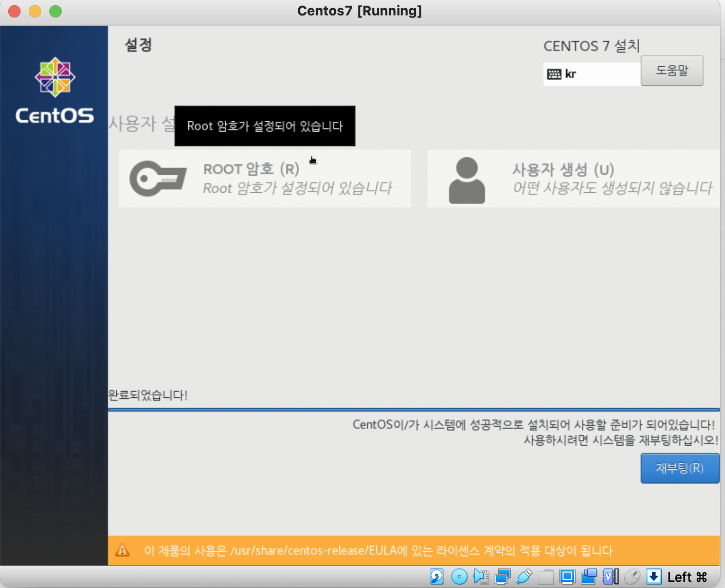The width and height of the screenshot is (725, 588).
Task: Click the keyboard icon next to kr
Action: point(554,74)
